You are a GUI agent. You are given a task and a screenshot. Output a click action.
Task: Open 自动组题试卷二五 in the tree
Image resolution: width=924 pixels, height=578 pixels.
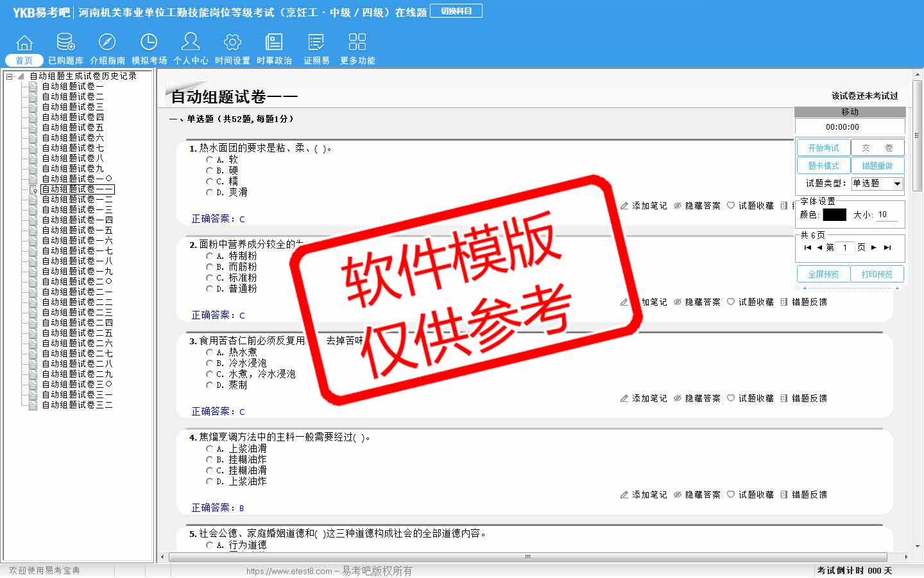[x=77, y=333]
